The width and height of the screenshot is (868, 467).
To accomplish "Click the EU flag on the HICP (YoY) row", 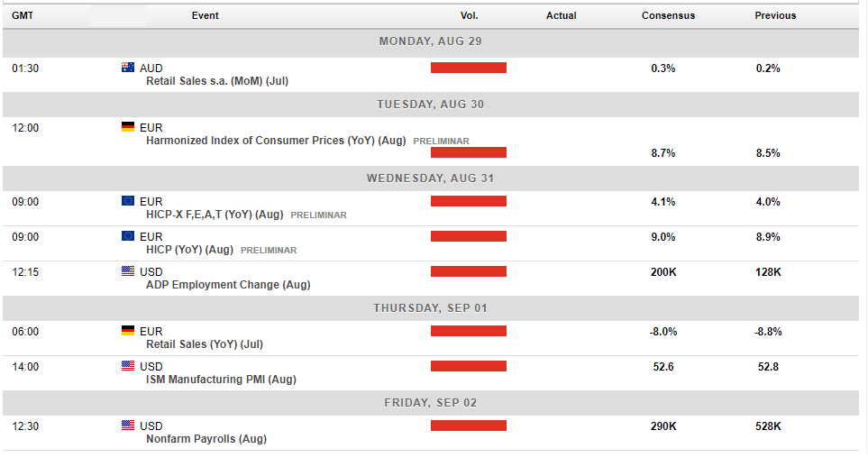I will 128,236.
